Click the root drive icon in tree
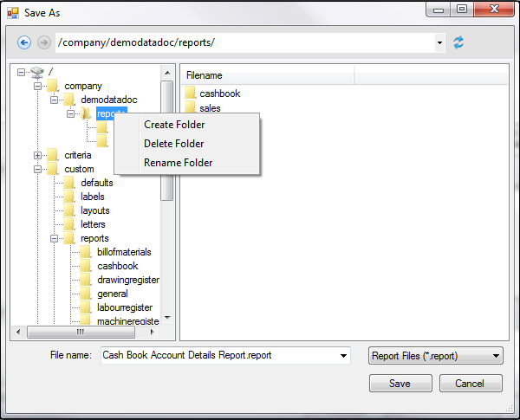The height and width of the screenshot is (420, 520). click(36, 72)
